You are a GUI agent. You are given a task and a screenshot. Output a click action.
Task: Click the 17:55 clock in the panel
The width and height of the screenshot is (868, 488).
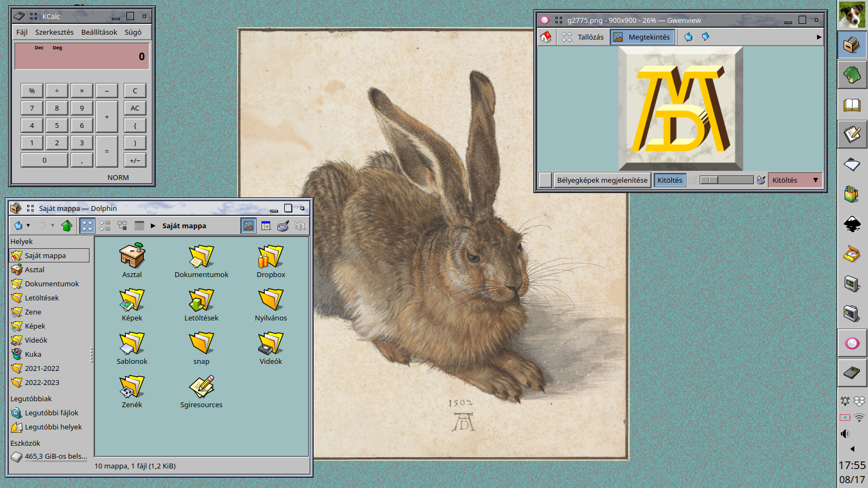click(852, 465)
